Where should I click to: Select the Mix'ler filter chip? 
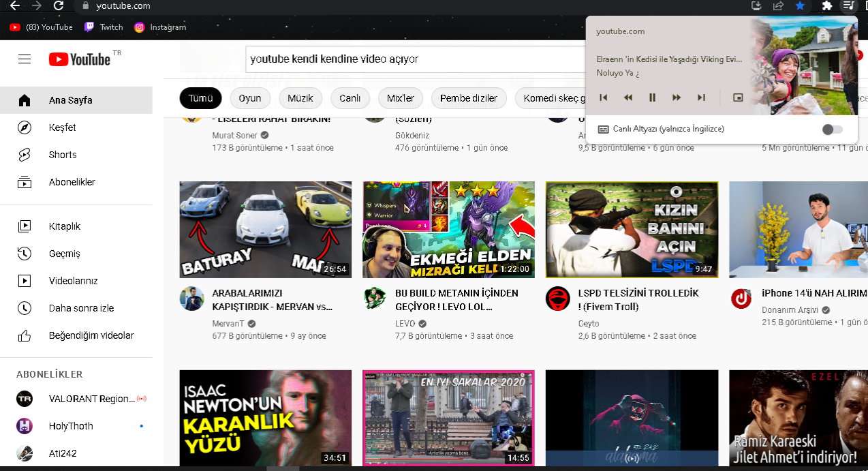pyautogui.click(x=401, y=98)
